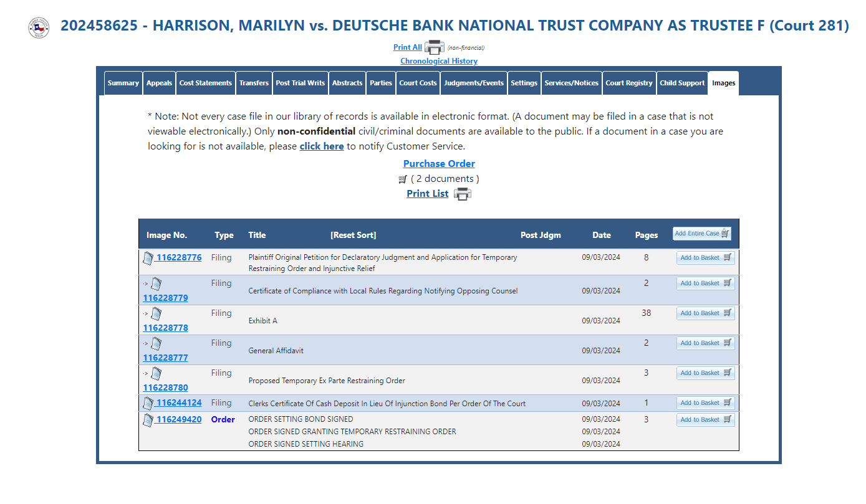Click the 'click here' customer service link
Image resolution: width=866 pixels, height=504 pixels.
tap(322, 146)
